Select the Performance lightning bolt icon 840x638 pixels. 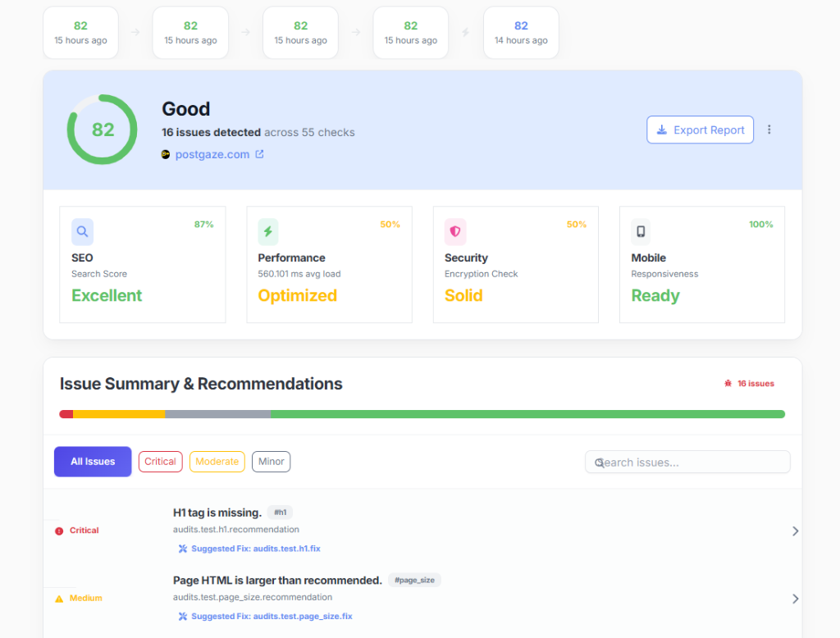pos(268,232)
